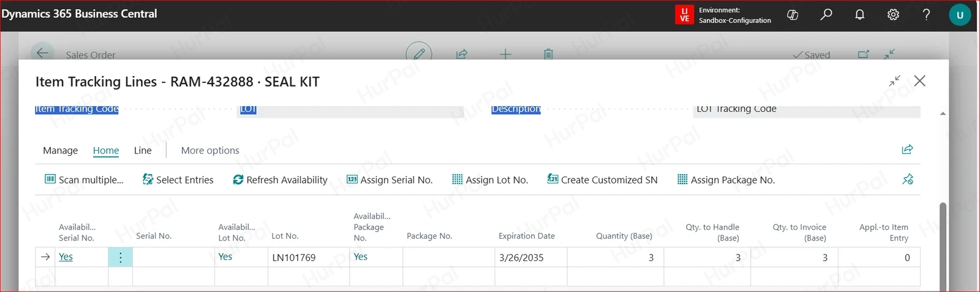This screenshot has height=292, width=980.
Task: Open More options
Action: pos(210,150)
